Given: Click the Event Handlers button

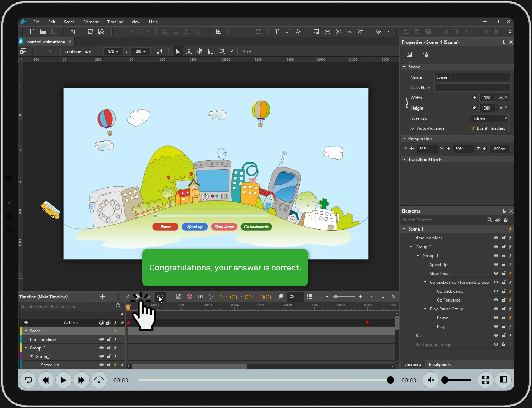Looking at the screenshot, I should coord(489,128).
